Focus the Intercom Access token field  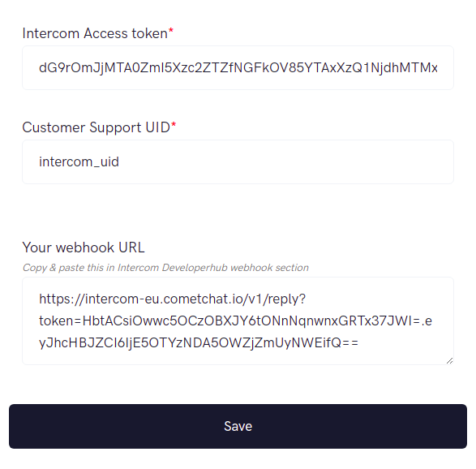tap(238, 67)
